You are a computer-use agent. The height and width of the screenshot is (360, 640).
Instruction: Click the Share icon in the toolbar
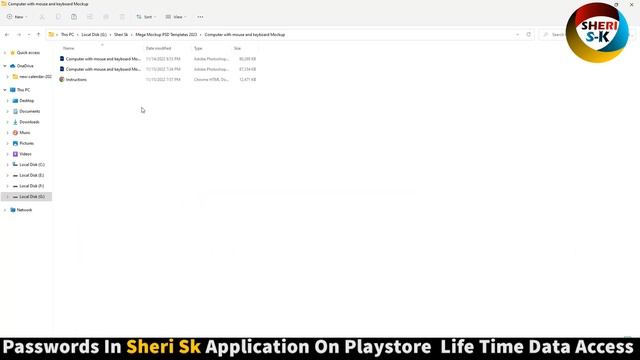[106, 17]
